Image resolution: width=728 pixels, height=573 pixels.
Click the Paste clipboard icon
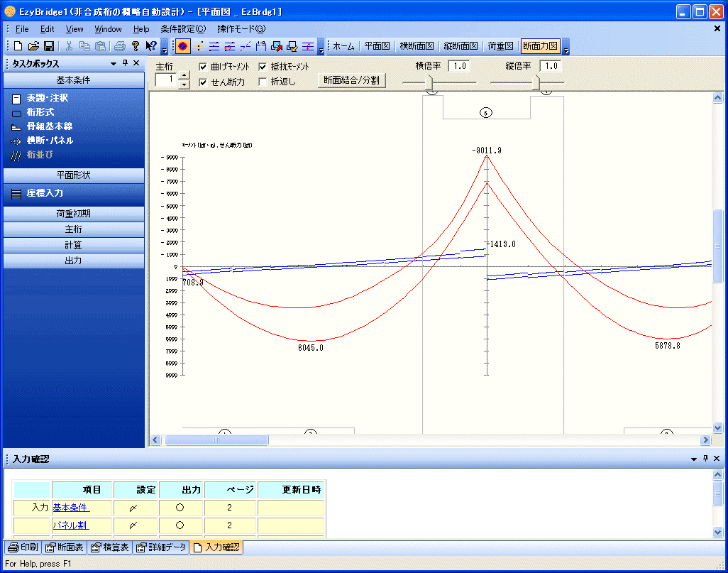[x=100, y=46]
